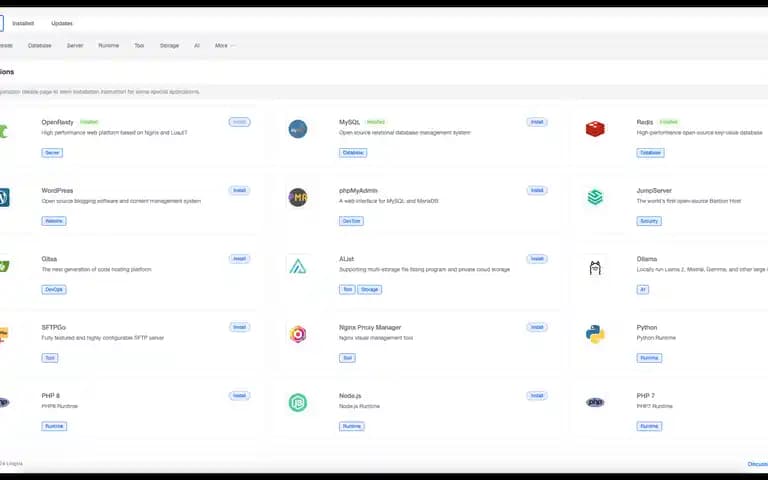The height and width of the screenshot is (480, 768).
Task: Install the phpMyAdmin application
Action: tap(537, 190)
